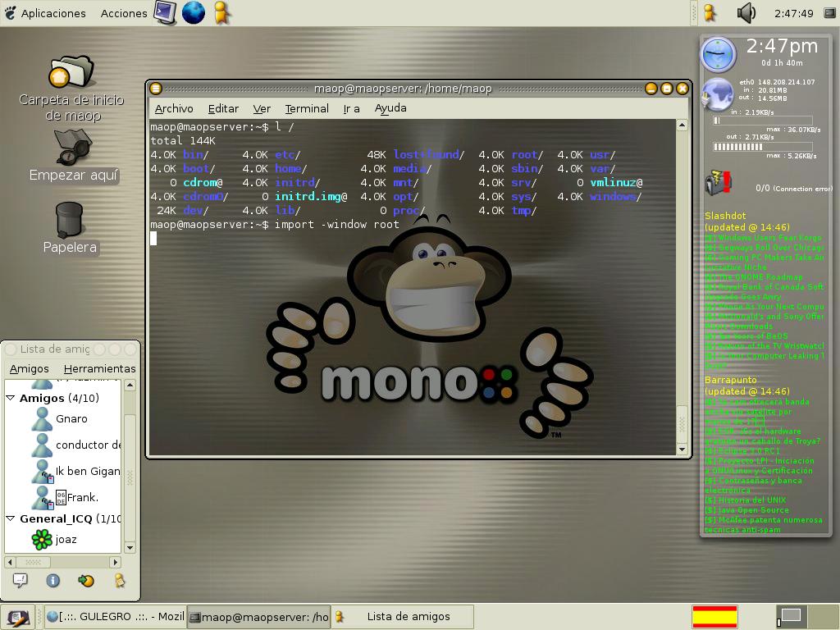Launch web browser via top panel globe icon
840x630 pixels.
coord(194,12)
